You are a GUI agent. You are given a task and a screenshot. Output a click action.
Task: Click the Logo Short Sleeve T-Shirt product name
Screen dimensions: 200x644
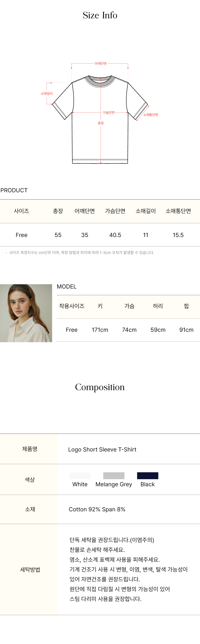tap(102, 449)
